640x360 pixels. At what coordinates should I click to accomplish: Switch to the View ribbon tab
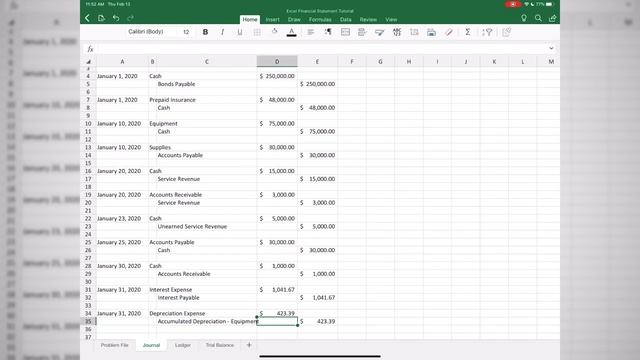coord(391,19)
